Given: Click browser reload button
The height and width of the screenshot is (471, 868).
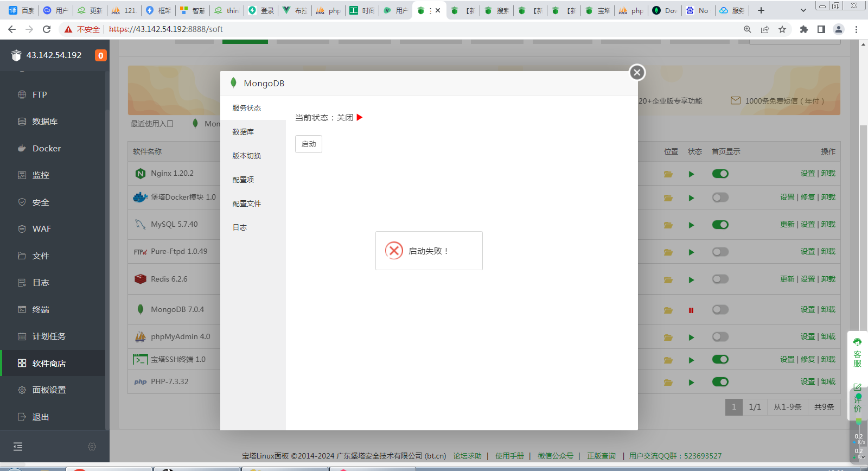Looking at the screenshot, I should tap(47, 29).
